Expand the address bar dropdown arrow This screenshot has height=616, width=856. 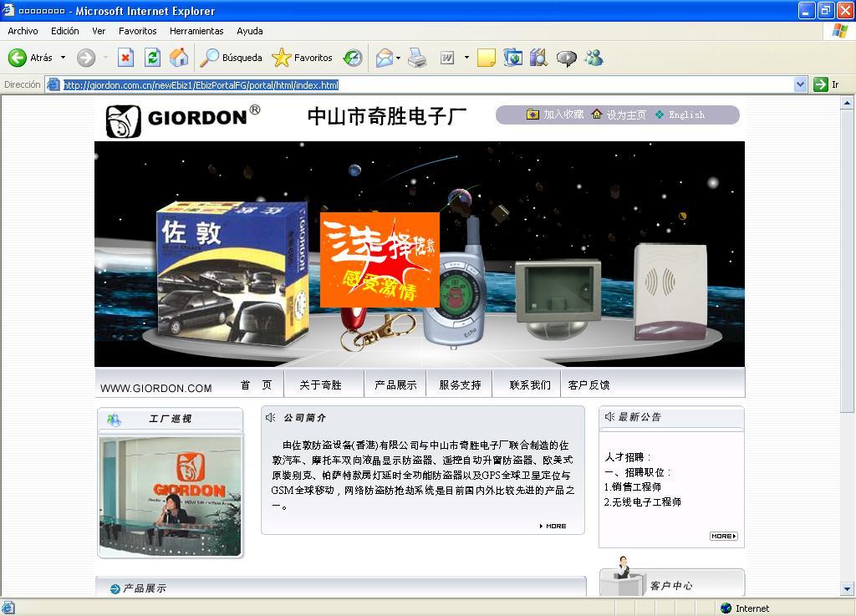click(800, 84)
